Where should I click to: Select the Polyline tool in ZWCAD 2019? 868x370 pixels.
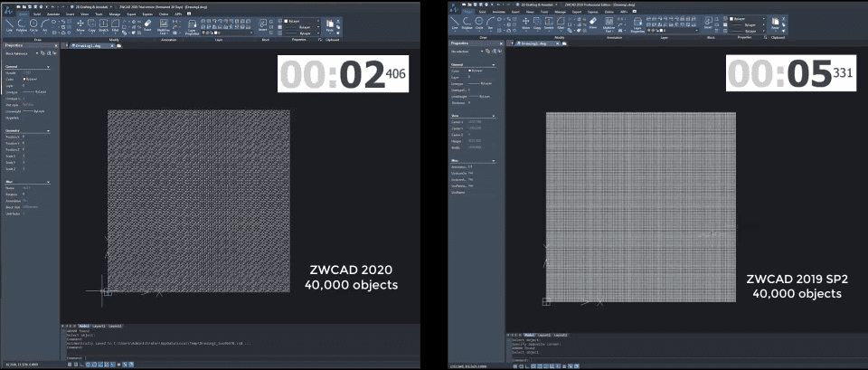[x=467, y=24]
